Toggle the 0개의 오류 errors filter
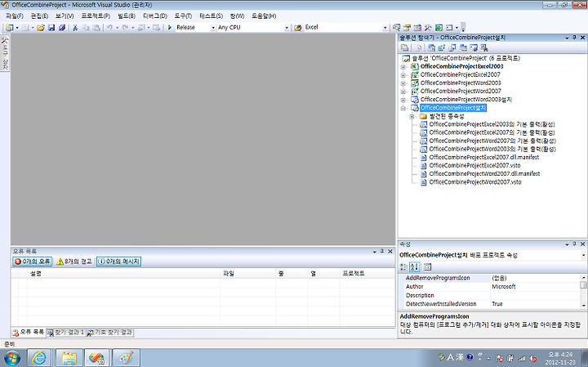 32,262
